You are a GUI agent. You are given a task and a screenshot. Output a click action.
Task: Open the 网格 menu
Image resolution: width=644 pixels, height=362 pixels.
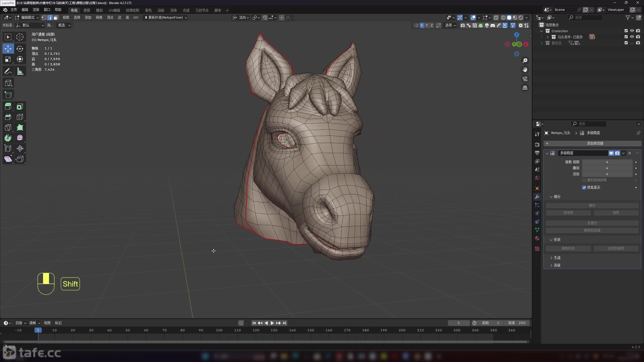tap(99, 18)
